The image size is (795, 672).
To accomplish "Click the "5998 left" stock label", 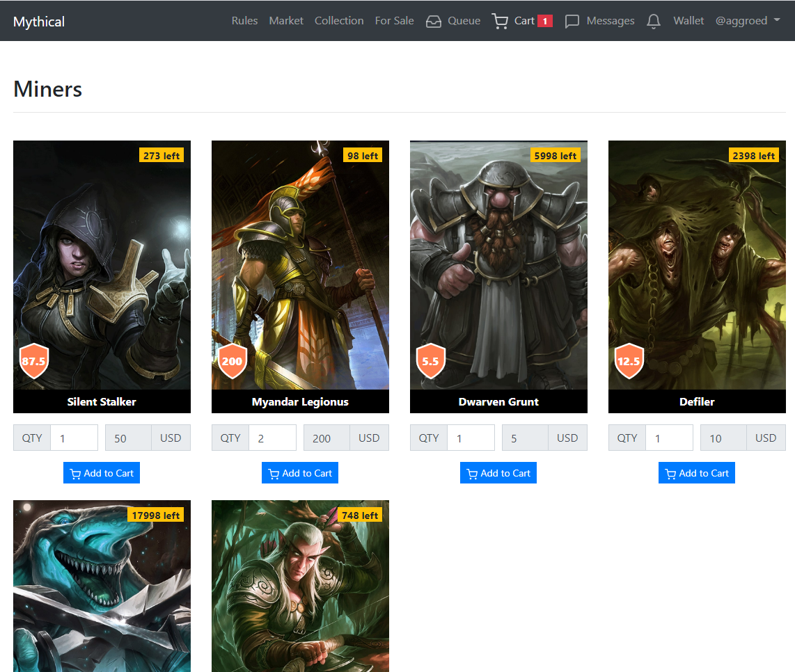I will [x=556, y=156].
